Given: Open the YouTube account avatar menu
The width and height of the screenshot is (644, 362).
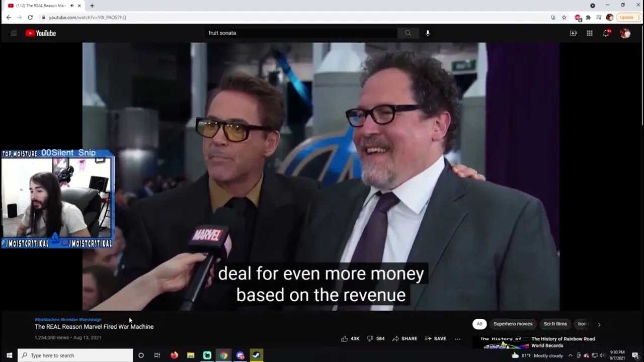Looking at the screenshot, I should 625,33.
